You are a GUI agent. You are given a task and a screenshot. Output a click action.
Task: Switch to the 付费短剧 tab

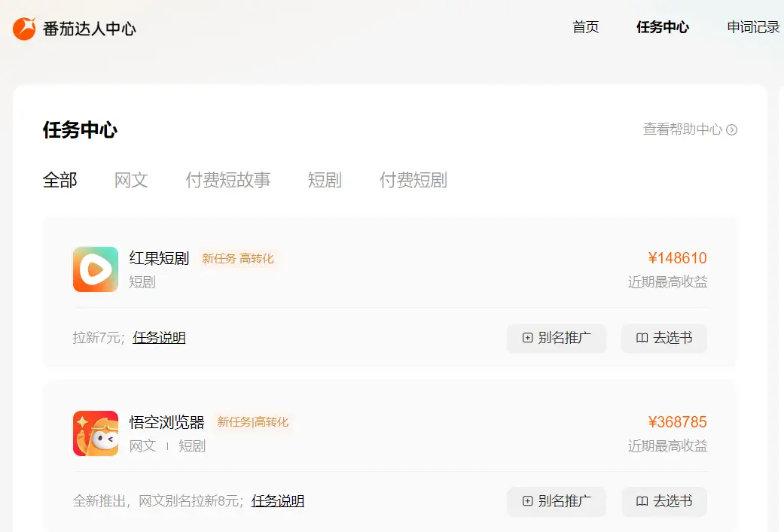(x=413, y=180)
